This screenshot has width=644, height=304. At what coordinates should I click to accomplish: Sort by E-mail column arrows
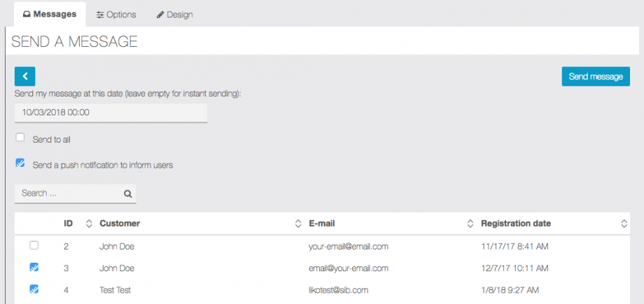coord(470,224)
